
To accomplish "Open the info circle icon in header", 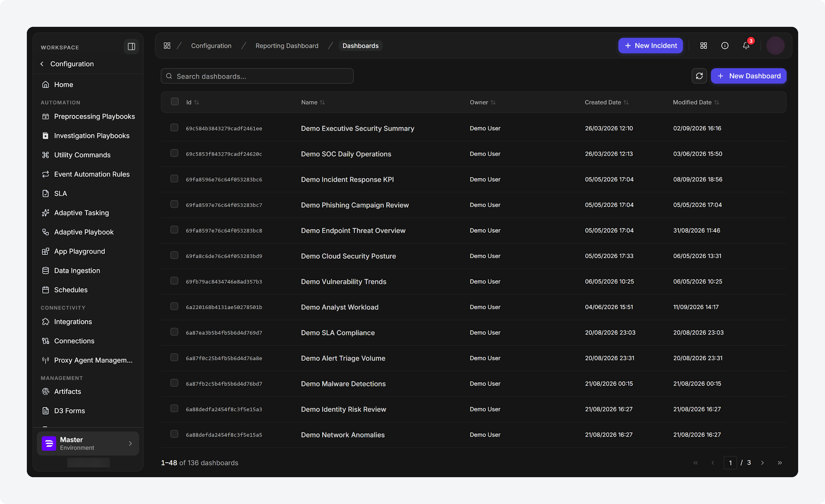I will 725,45.
